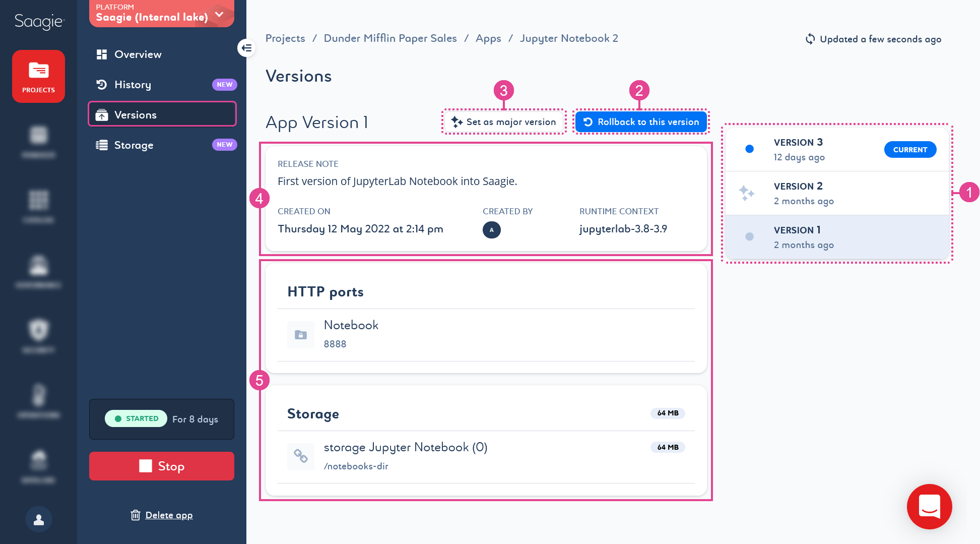Set this version as major version
Screen dimensions: 980x544
(x=504, y=122)
